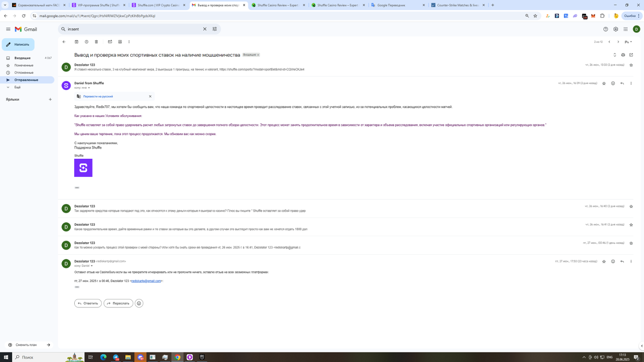Open the conversation in a new window
This screenshot has height=362, width=644.
click(x=631, y=55)
